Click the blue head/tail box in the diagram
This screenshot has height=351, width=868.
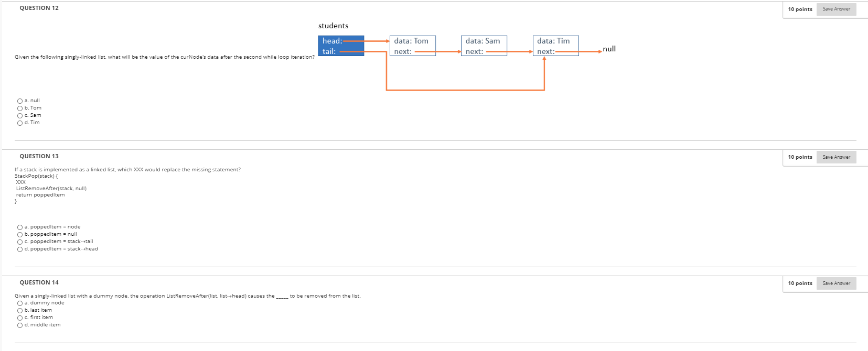341,46
